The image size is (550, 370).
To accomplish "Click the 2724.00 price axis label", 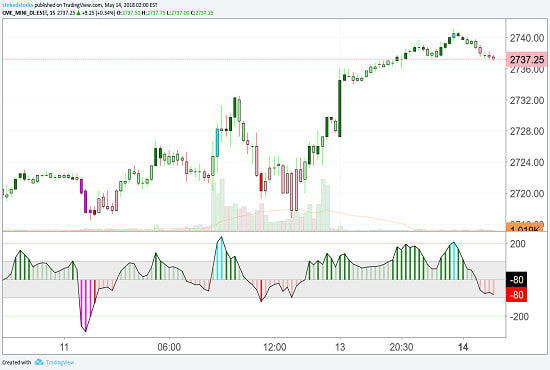I will coord(527,162).
